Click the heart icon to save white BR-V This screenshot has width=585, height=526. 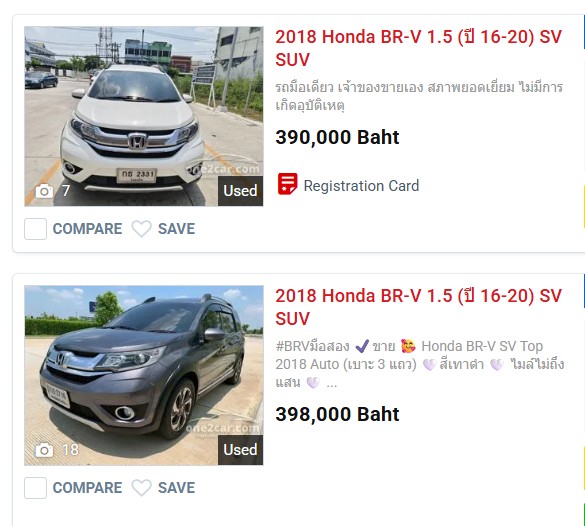pyautogui.click(x=142, y=229)
